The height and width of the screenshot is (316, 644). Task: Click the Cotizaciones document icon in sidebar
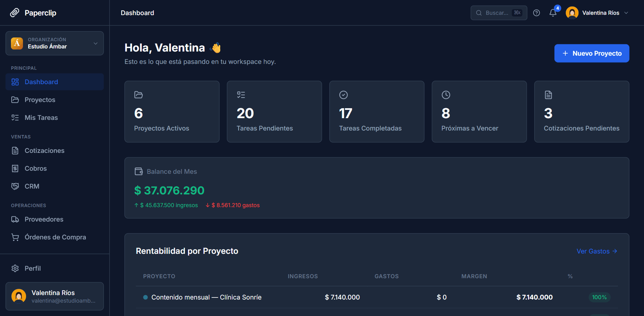point(15,150)
